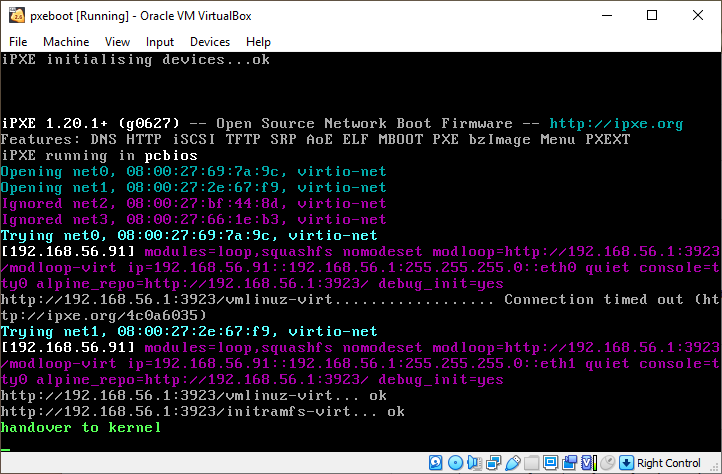Viewport: 722px width, 474px height.
Task: Close the pxeboot VM window
Action: pos(698,15)
